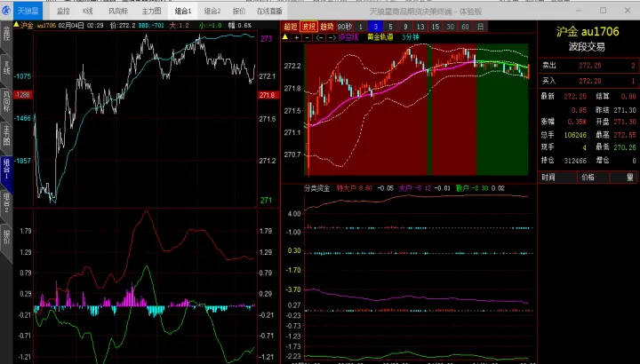Toggle the 趋势 mode button
This screenshot has width=640, height=364.
[328, 27]
